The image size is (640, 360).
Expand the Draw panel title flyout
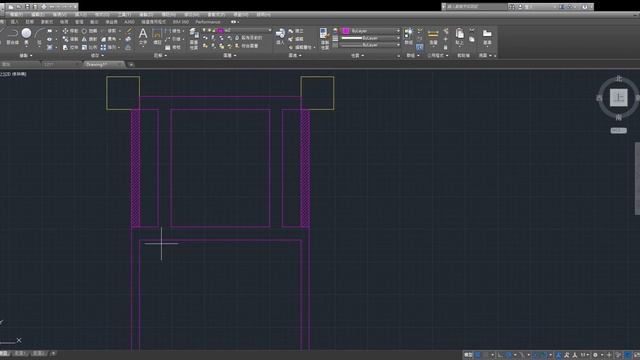[x=26, y=56]
